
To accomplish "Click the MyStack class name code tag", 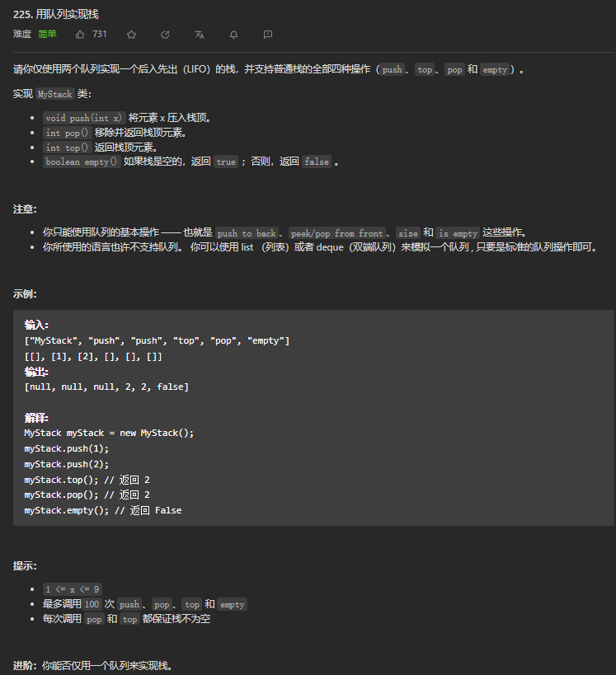I will click(x=54, y=94).
